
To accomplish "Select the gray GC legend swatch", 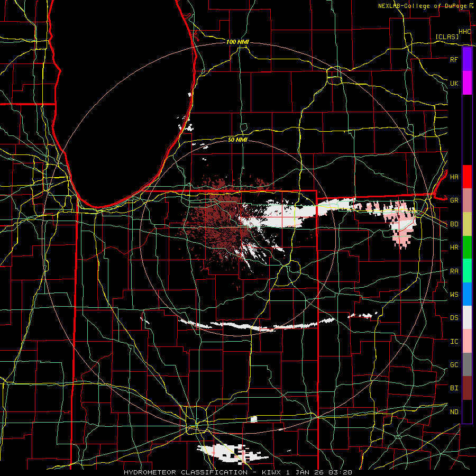I will (467, 364).
